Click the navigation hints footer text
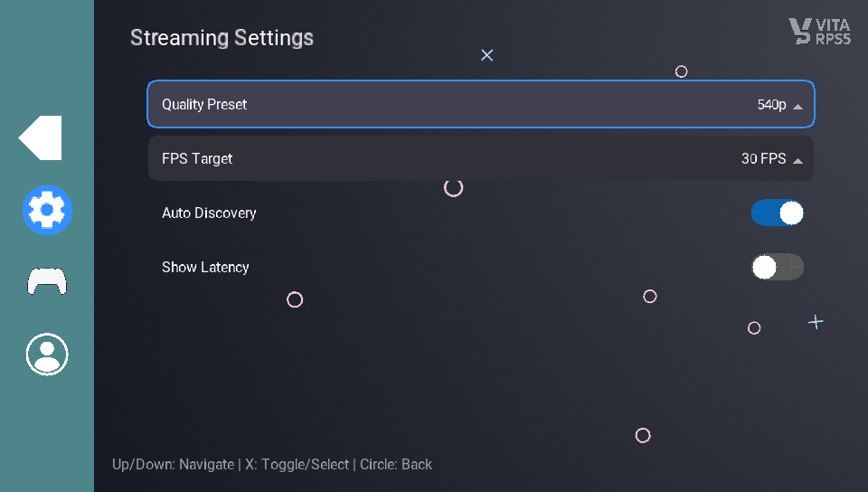868x492 pixels. click(272, 464)
